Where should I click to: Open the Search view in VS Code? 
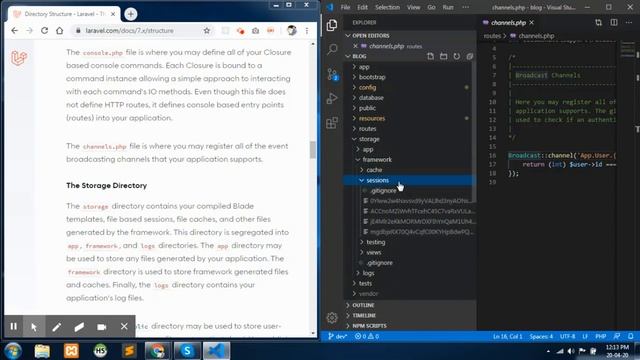[x=332, y=49]
